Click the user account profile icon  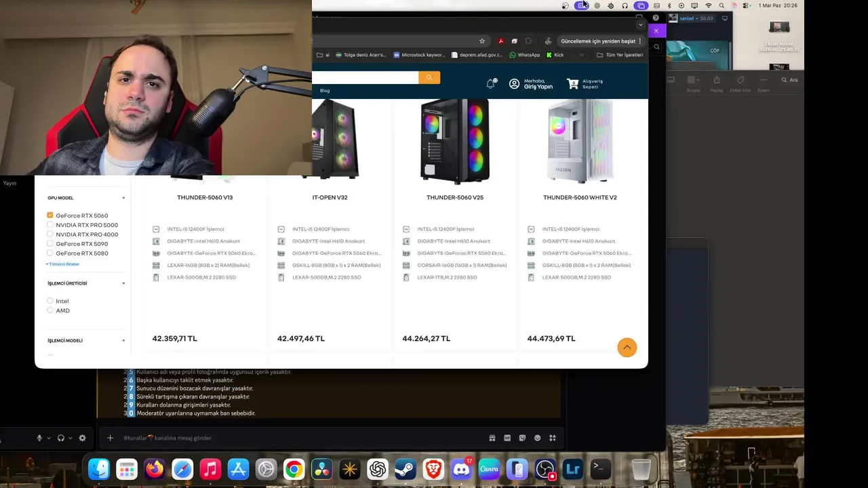click(514, 84)
